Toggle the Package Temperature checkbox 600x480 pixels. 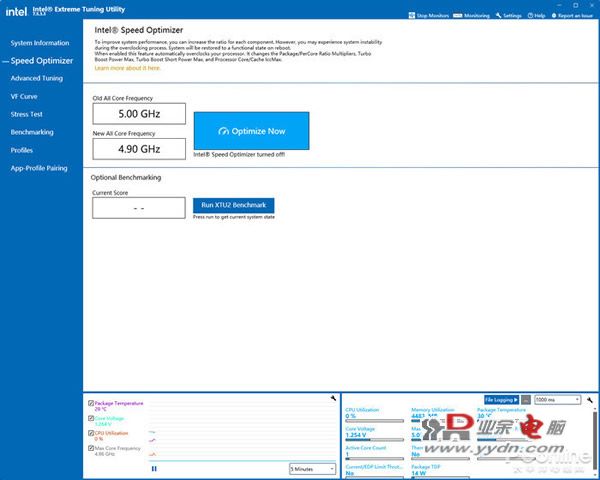pos(91,403)
